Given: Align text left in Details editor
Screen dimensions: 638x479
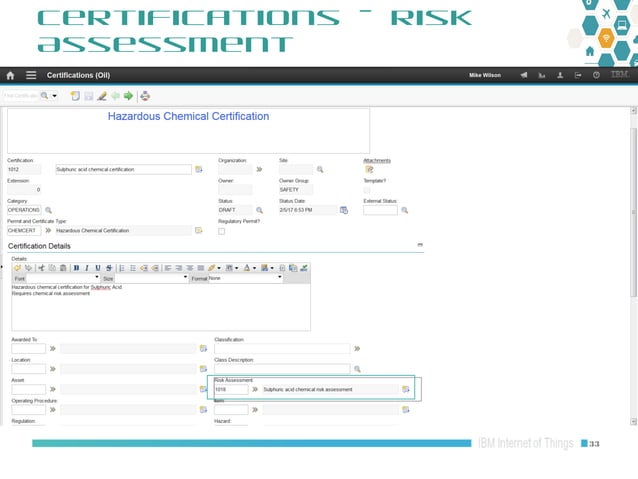Looking at the screenshot, I should [x=168, y=268].
